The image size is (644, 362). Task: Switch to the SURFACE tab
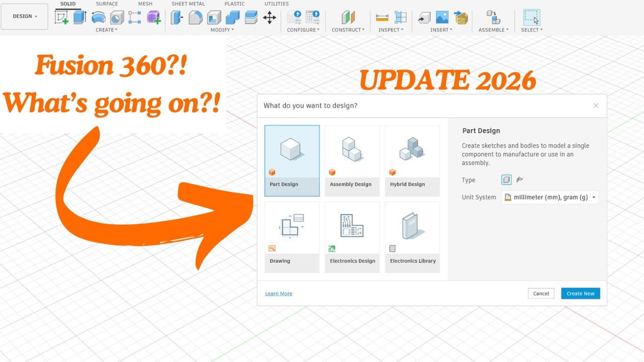(107, 4)
